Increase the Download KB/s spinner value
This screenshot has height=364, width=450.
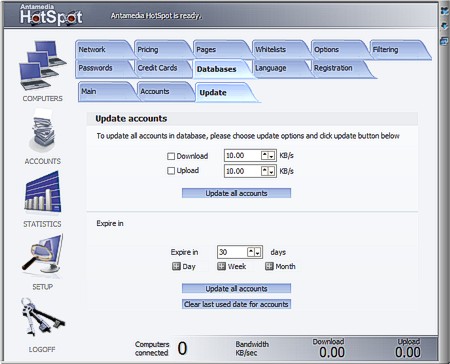tap(265, 155)
